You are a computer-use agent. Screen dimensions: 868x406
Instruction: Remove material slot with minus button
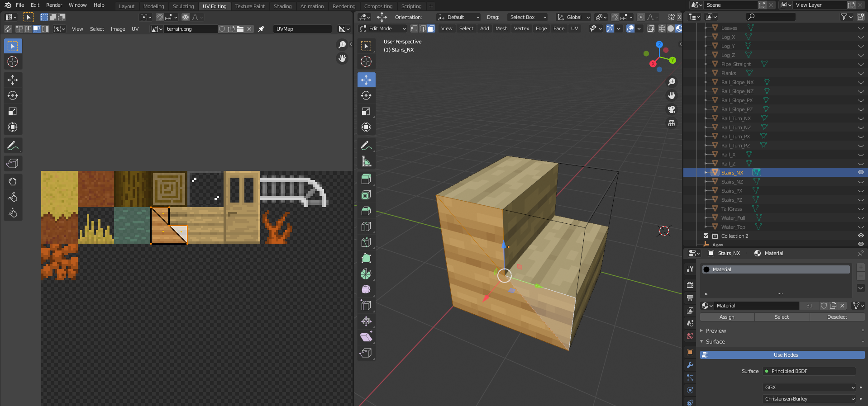coord(861,276)
